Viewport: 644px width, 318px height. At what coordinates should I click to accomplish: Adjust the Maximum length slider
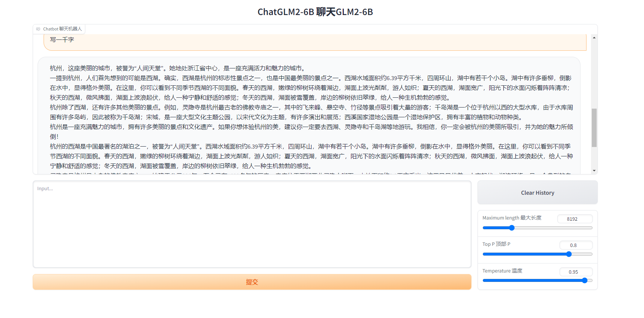click(537, 228)
